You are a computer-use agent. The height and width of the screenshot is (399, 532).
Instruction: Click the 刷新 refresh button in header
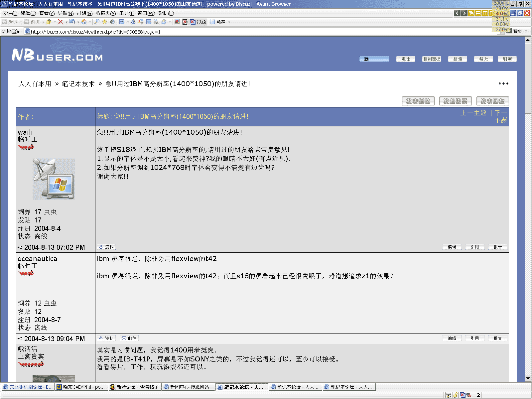coord(507,59)
